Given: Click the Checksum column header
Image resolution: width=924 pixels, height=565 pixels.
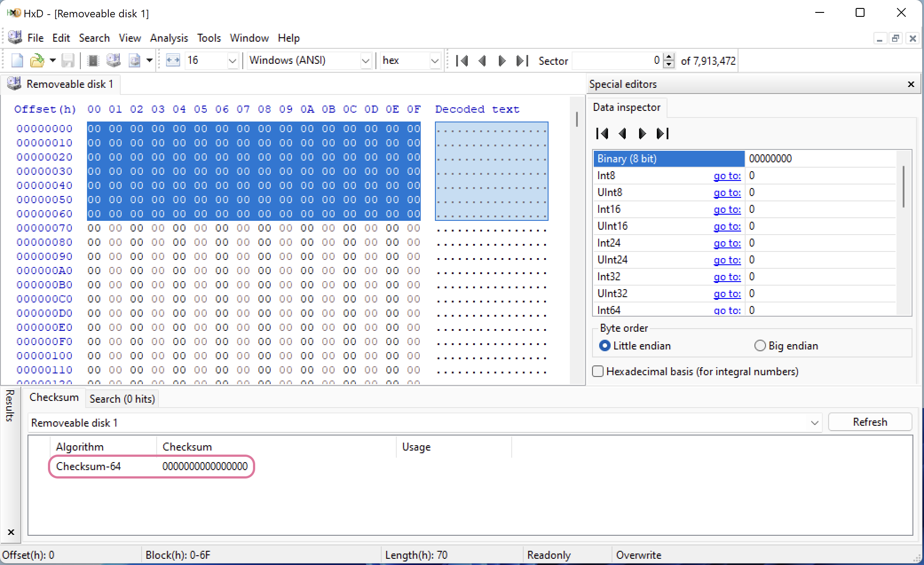Looking at the screenshot, I should pos(276,447).
